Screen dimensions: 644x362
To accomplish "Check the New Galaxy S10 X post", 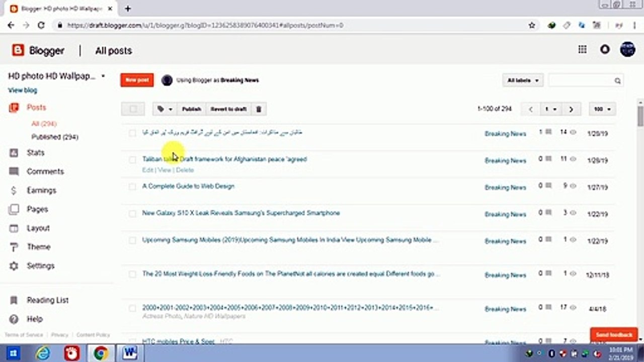I will click(132, 214).
